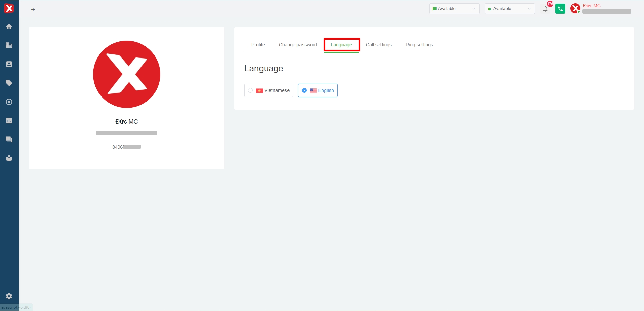644x311 pixels.
Task: Open the Call settings tab
Action: coord(378,45)
